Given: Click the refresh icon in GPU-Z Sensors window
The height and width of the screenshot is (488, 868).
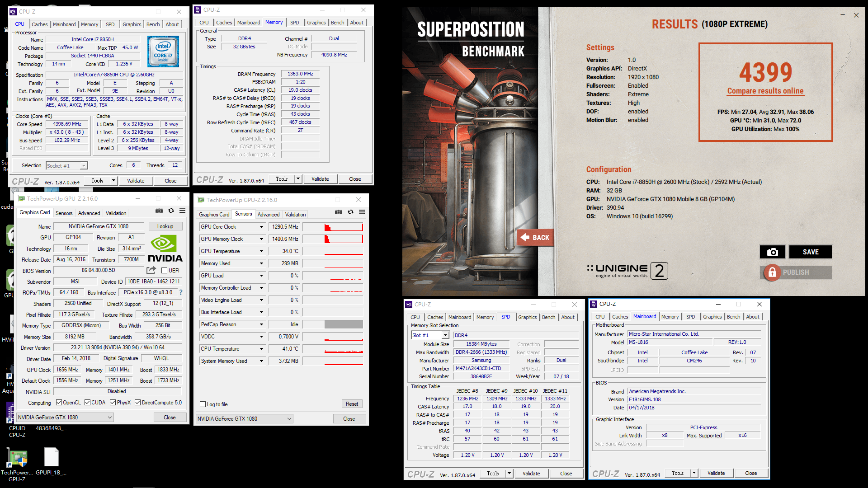Looking at the screenshot, I should click(350, 212).
